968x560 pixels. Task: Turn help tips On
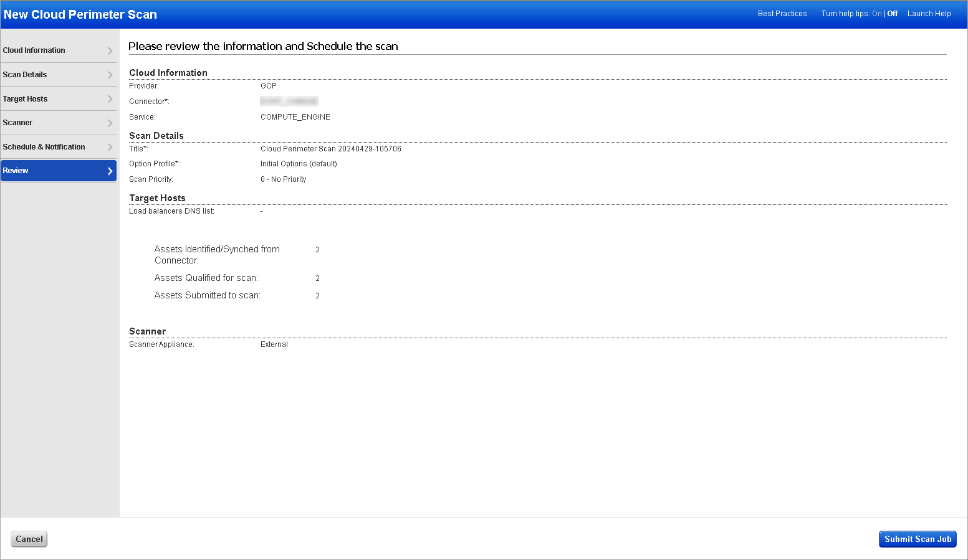tap(877, 13)
